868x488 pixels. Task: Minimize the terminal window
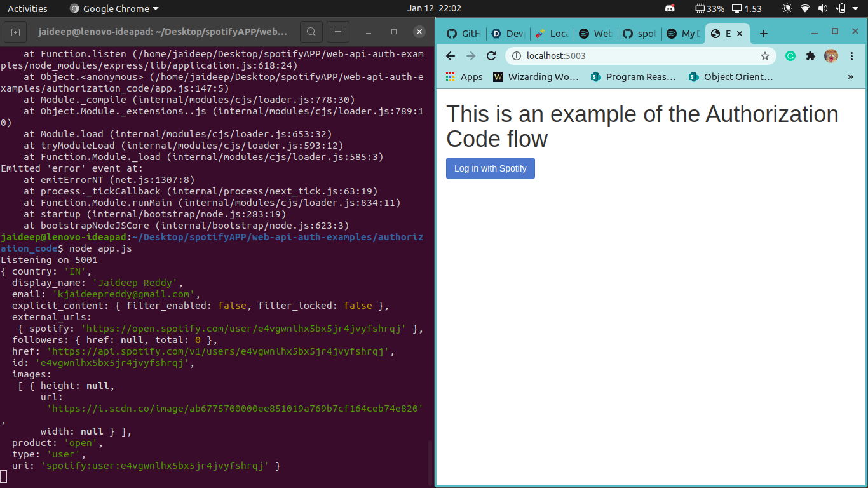[367, 32]
